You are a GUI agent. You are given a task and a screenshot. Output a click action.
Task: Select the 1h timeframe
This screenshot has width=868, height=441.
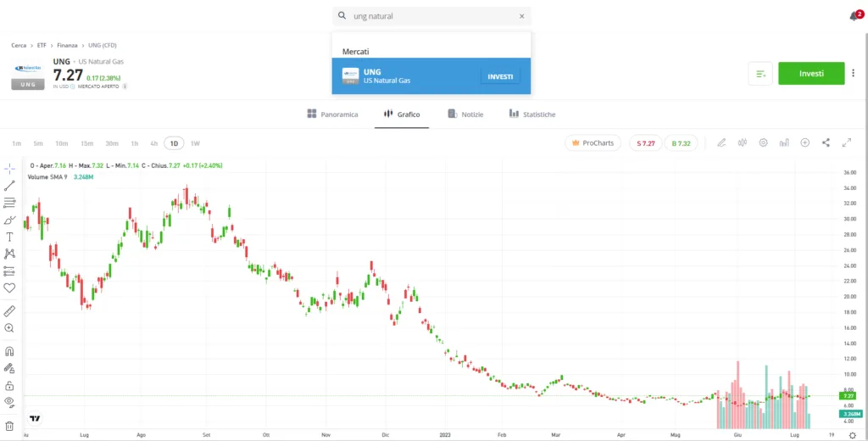point(135,143)
